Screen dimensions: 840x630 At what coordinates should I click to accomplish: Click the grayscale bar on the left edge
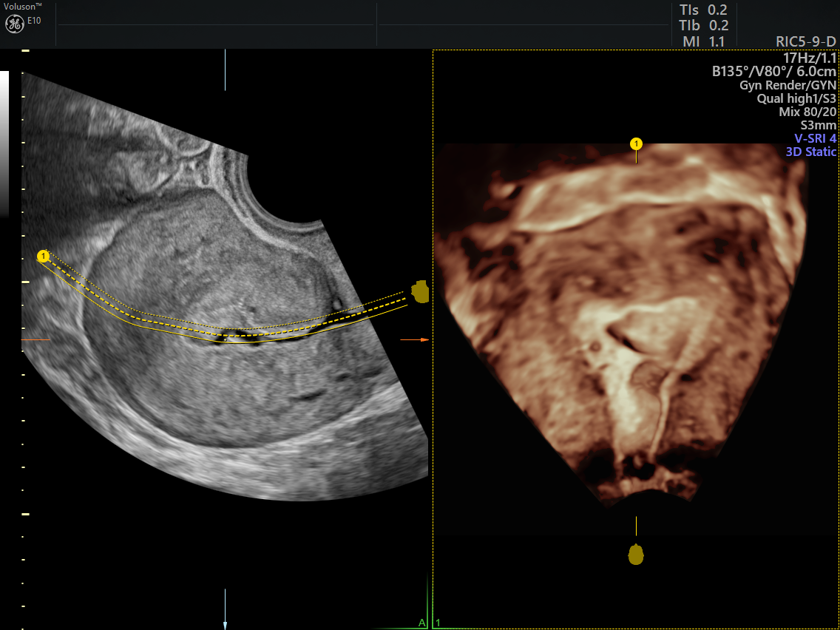tap(4, 140)
